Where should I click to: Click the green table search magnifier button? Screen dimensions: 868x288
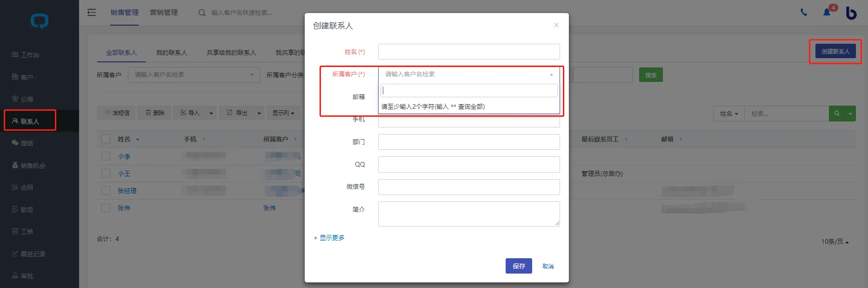tap(837, 114)
